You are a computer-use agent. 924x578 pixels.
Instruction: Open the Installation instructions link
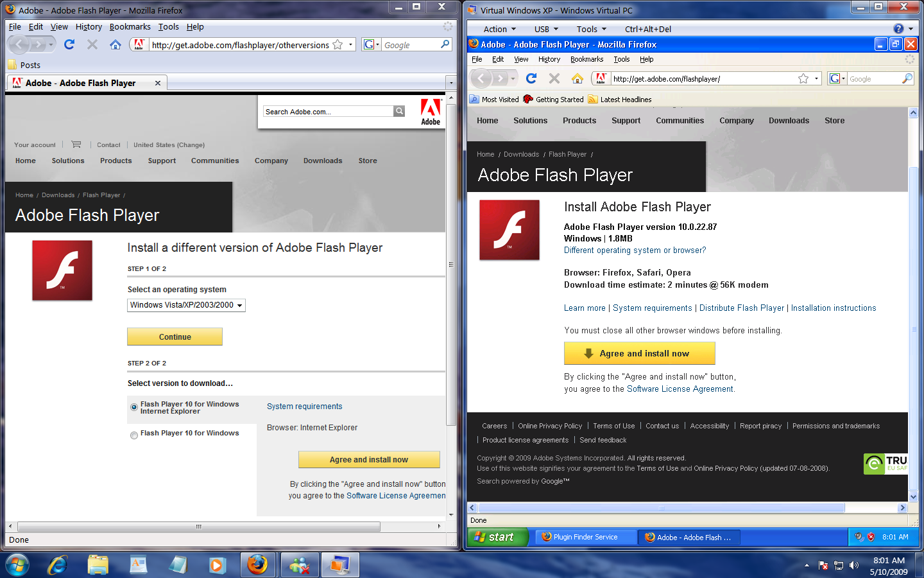pos(834,308)
